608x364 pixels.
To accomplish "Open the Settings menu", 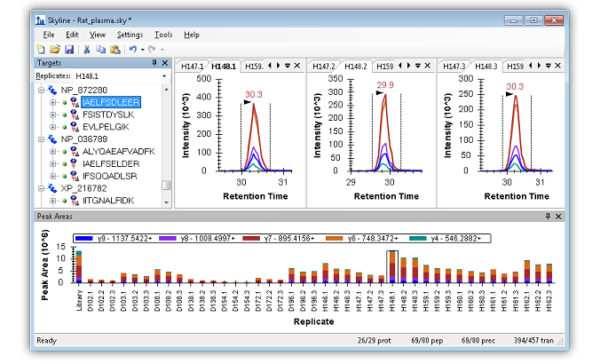I will 130,35.
